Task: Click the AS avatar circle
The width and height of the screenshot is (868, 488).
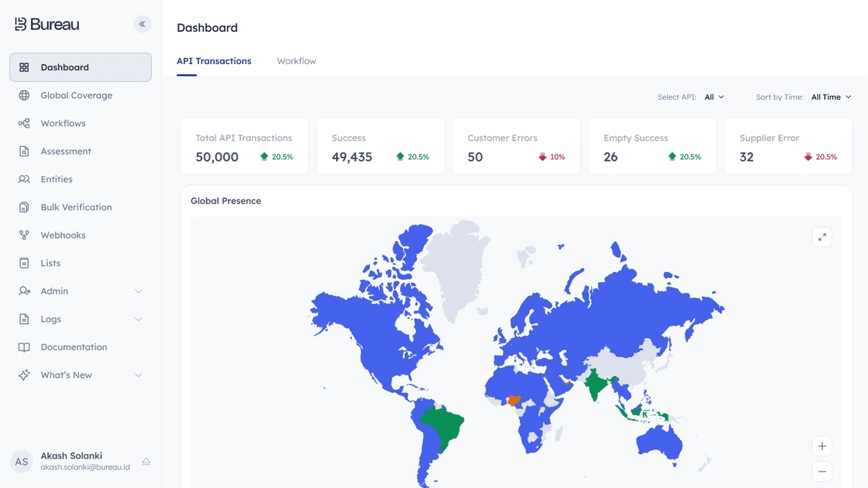Action: coord(22,462)
